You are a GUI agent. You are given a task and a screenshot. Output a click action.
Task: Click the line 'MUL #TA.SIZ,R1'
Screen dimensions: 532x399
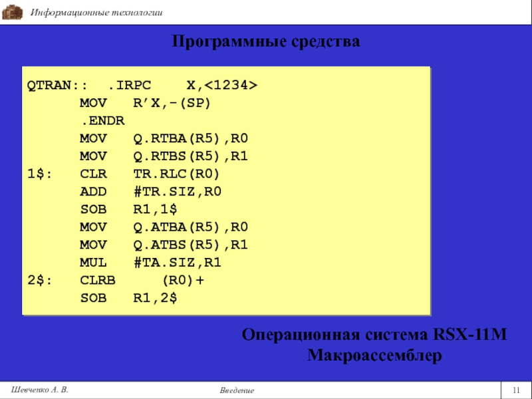(x=151, y=262)
